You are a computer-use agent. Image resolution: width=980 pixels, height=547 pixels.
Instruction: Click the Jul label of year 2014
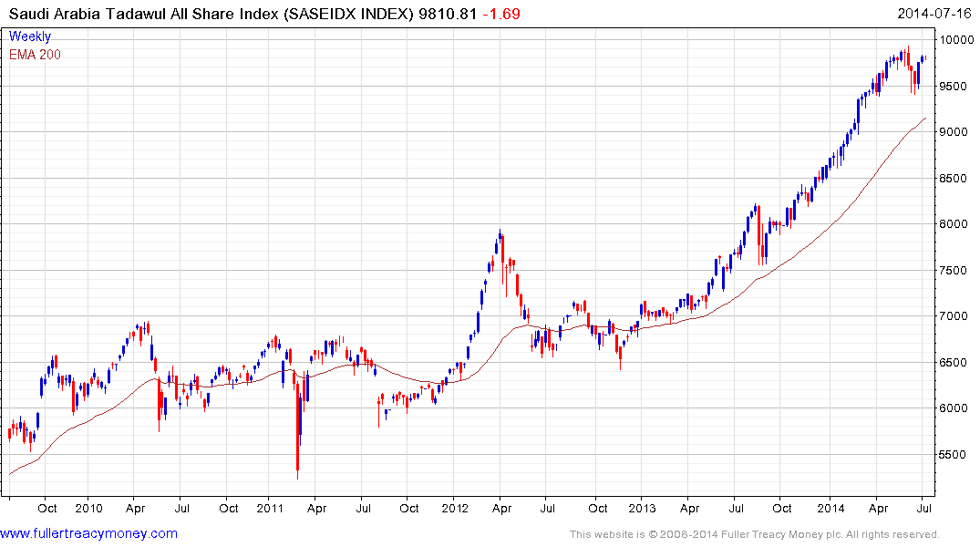point(923,508)
